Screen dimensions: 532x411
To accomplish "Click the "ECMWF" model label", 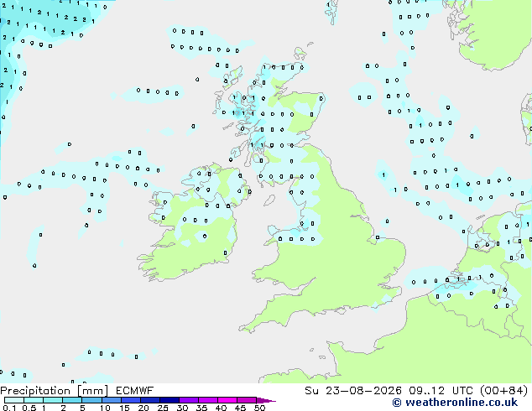I will [134, 391].
